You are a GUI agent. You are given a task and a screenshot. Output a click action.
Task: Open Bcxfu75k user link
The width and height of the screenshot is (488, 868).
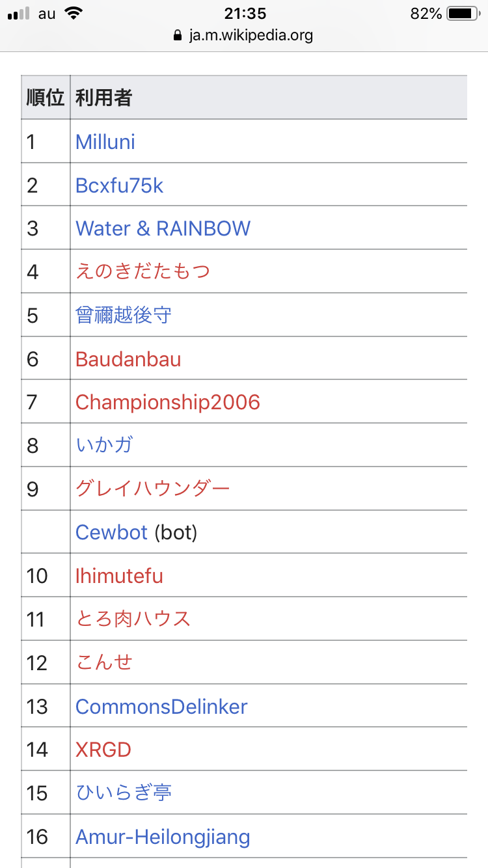[119, 185]
